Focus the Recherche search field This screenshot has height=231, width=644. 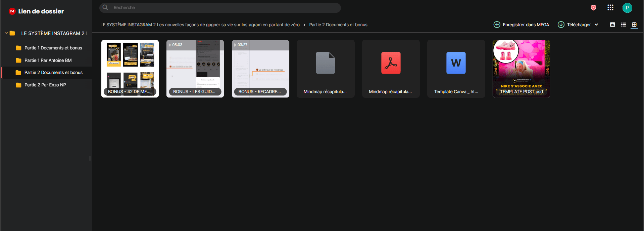point(220,8)
